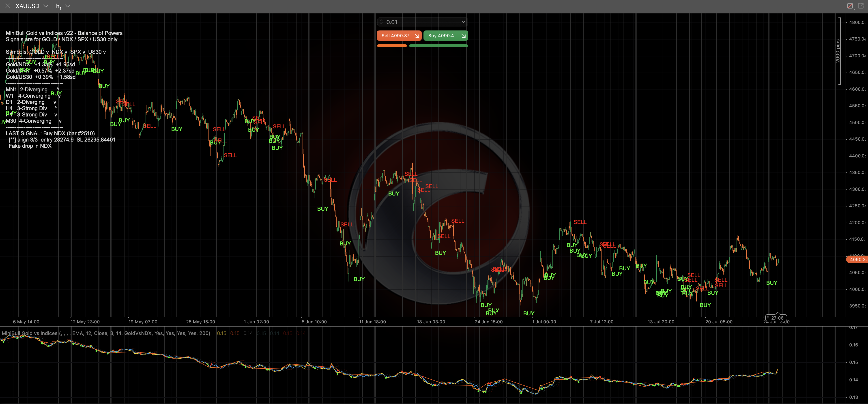Viewport: 868px width, 404px height.
Task: Click the 4800.00 price axis label
Action: pos(857,23)
